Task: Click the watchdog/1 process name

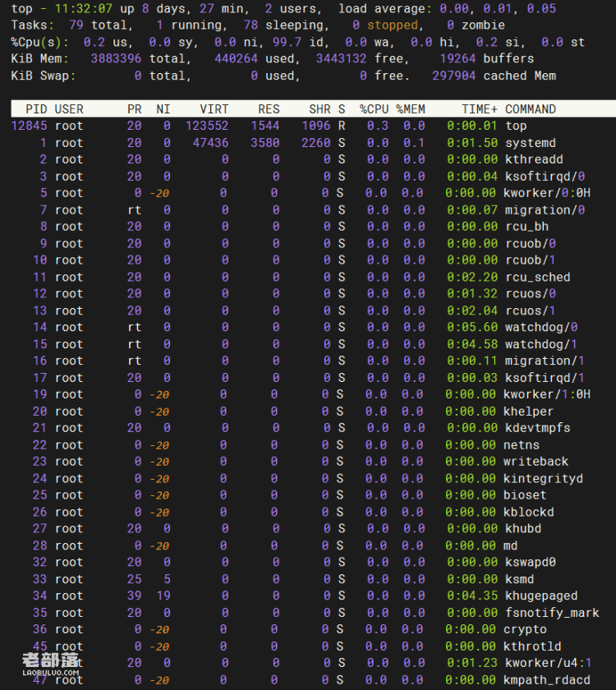Action: pyautogui.click(x=541, y=344)
